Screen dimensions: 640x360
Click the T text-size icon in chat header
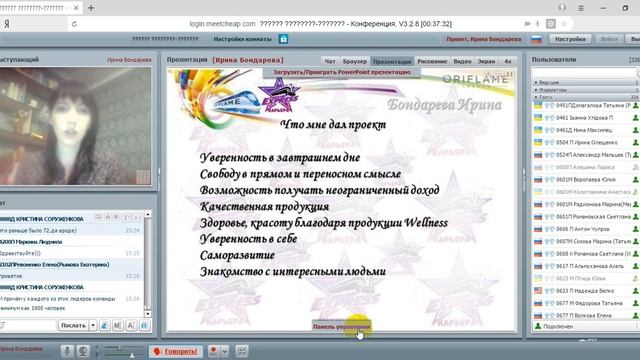point(127,218)
